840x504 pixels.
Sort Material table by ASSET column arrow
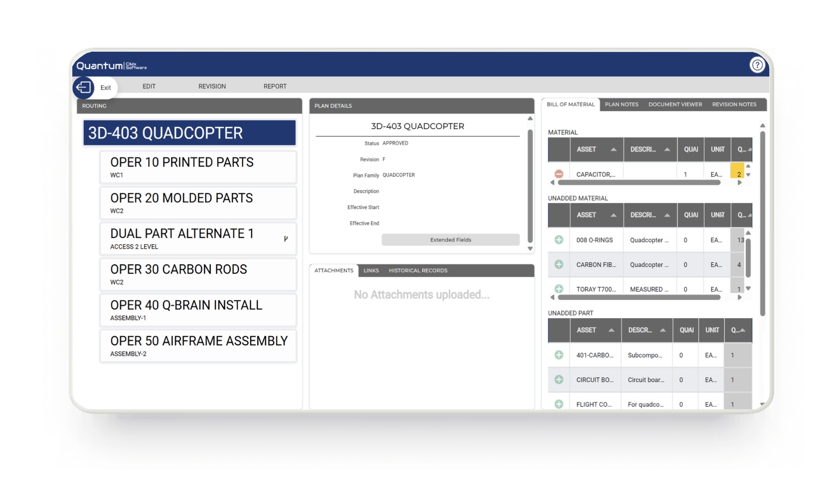coord(613,149)
